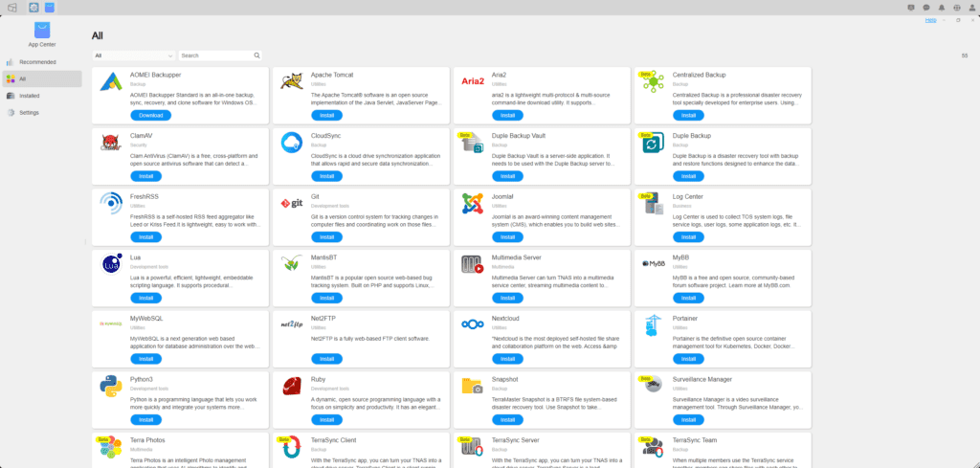Click the FreshRSS feed icon
The height and width of the screenshot is (468, 980).
coord(110,203)
